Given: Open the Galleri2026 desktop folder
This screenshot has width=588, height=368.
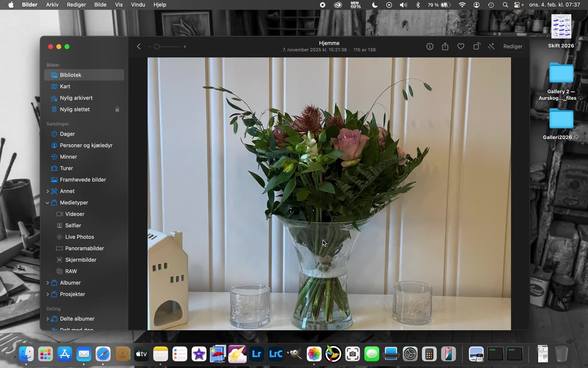Looking at the screenshot, I should click(x=561, y=119).
